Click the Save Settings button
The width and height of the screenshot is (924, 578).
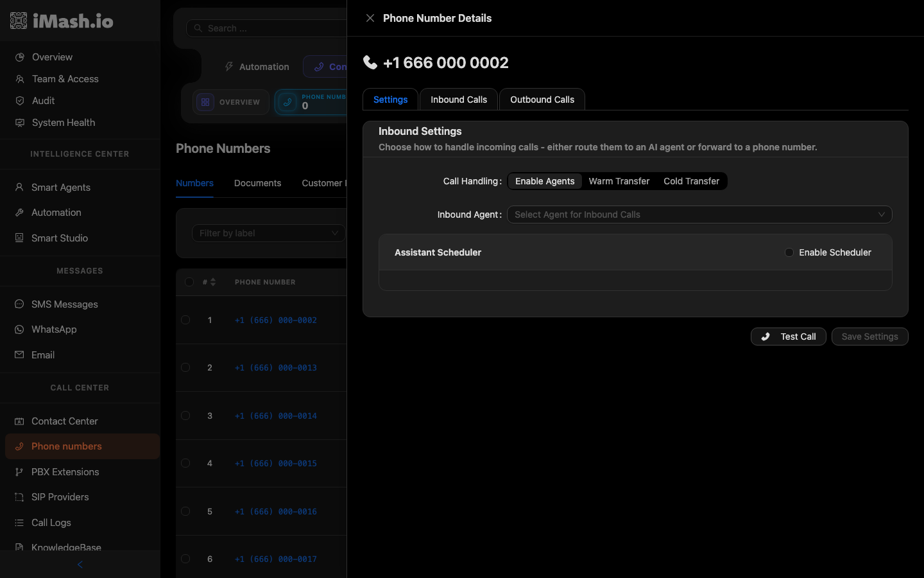(x=869, y=337)
